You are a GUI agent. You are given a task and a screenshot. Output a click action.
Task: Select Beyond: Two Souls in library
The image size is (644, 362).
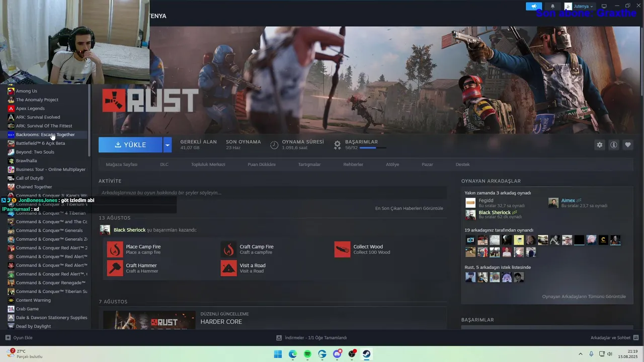point(35,152)
